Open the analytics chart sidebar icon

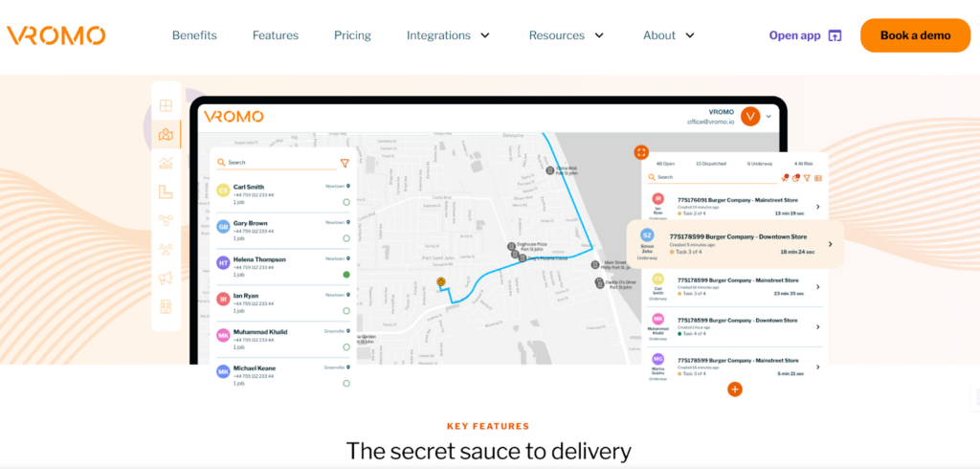click(x=166, y=164)
